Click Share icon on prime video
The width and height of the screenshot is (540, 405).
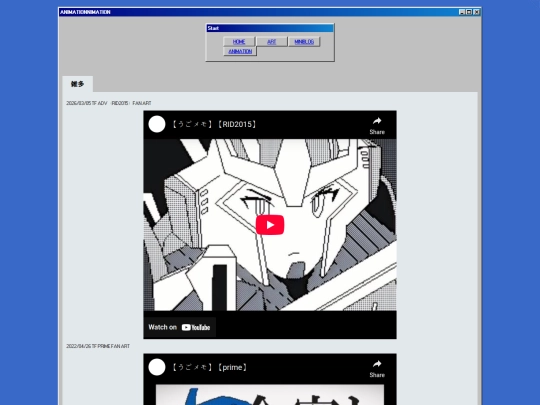[x=377, y=368]
